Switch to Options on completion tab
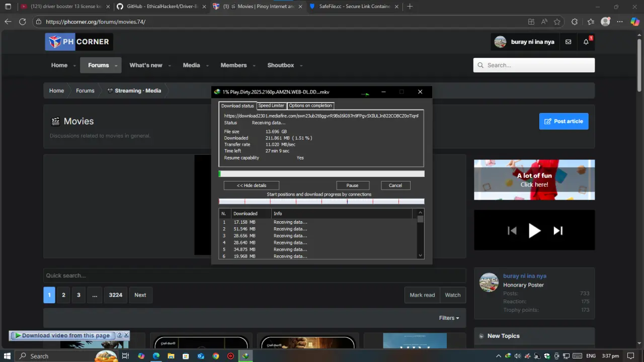 (x=310, y=106)
